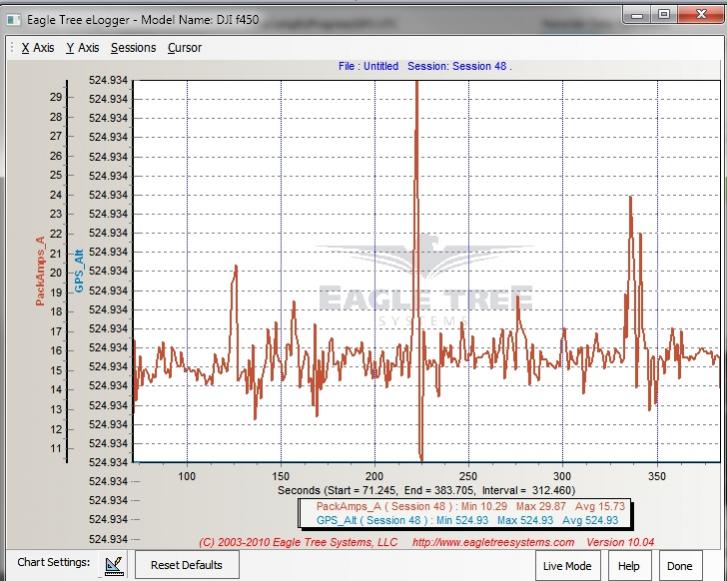Open the X Axis menu

pos(38,47)
